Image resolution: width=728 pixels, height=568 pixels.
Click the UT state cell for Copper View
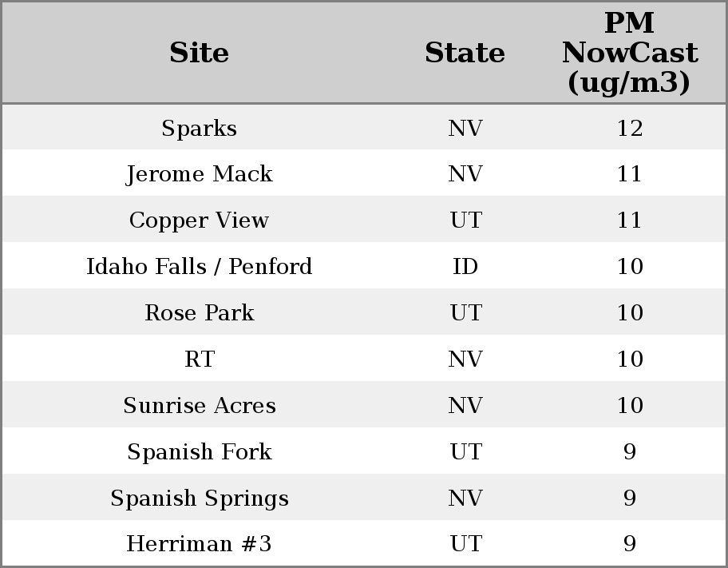tap(465, 220)
